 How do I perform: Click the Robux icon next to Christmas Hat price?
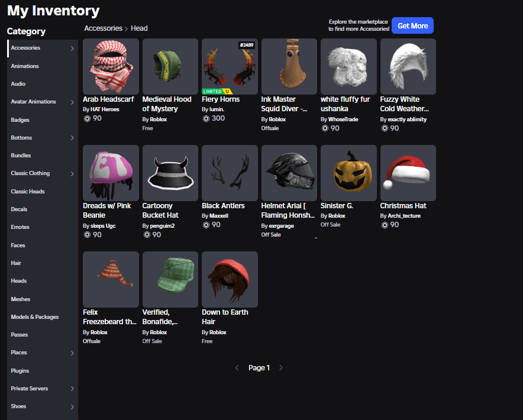point(383,224)
